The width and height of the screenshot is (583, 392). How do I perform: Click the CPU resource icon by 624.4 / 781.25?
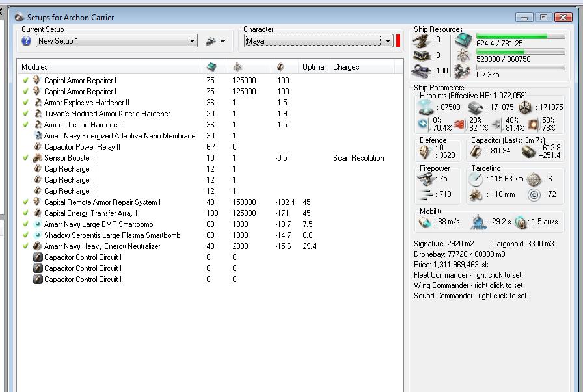[x=463, y=40]
